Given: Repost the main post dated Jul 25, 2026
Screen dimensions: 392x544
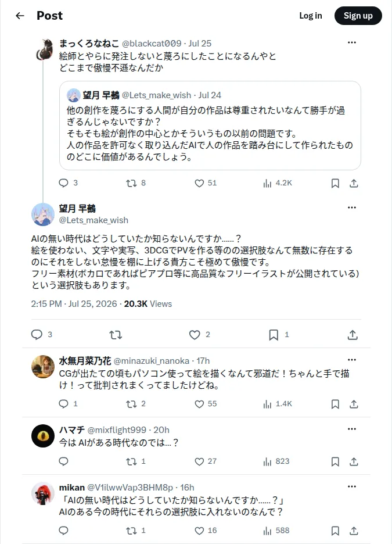Looking at the screenshot, I should [116, 335].
